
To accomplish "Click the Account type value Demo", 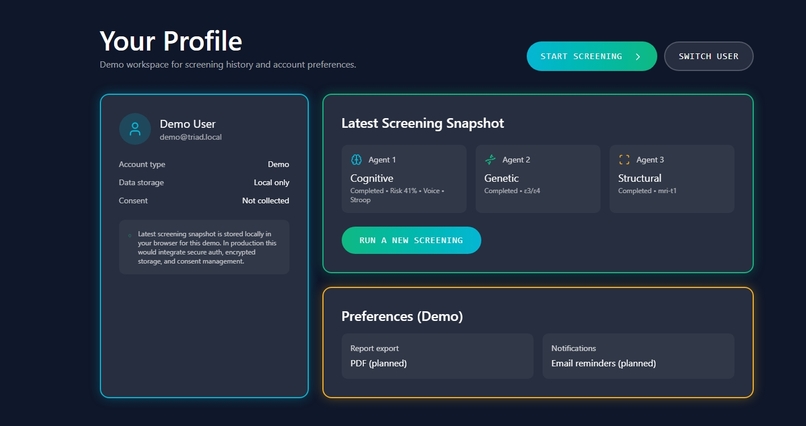I will pyautogui.click(x=278, y=164).
